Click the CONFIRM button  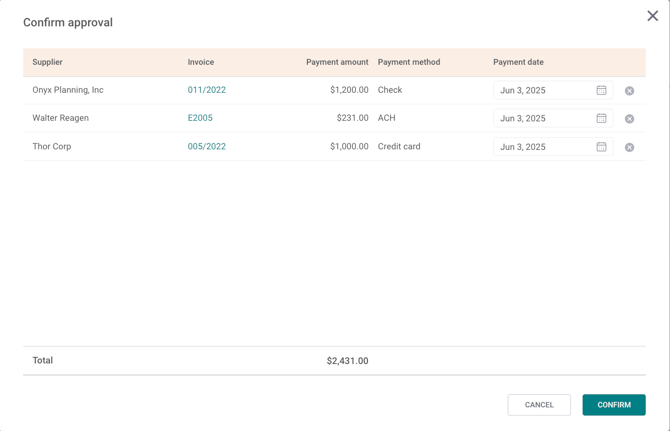point(614,405)
